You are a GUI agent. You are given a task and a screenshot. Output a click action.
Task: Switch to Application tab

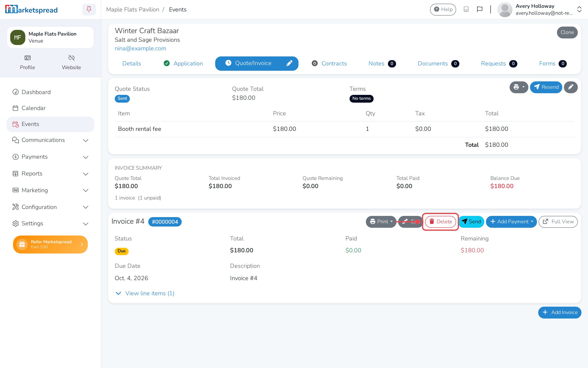tap(184, 64)
